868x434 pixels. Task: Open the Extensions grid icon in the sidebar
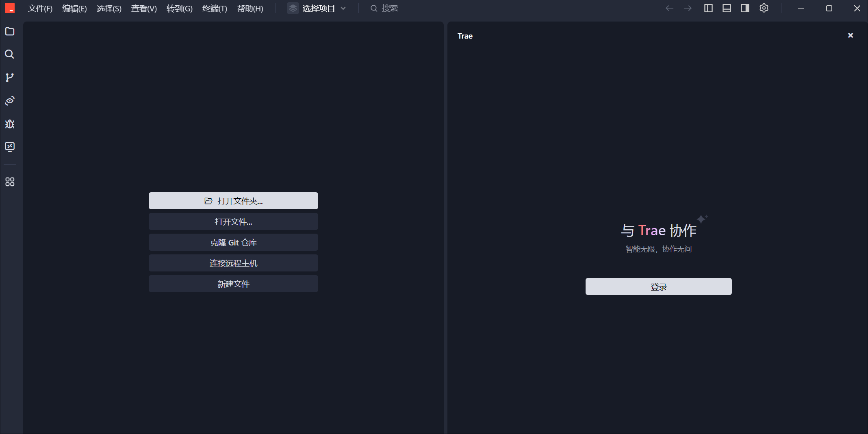[10, 182]
